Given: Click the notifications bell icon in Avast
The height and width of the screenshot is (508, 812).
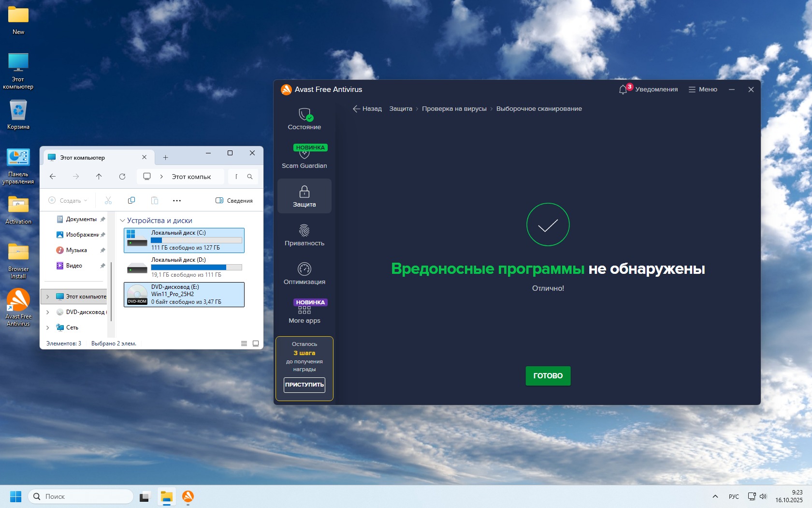Looking at the screenshot, I should point(623,90).
